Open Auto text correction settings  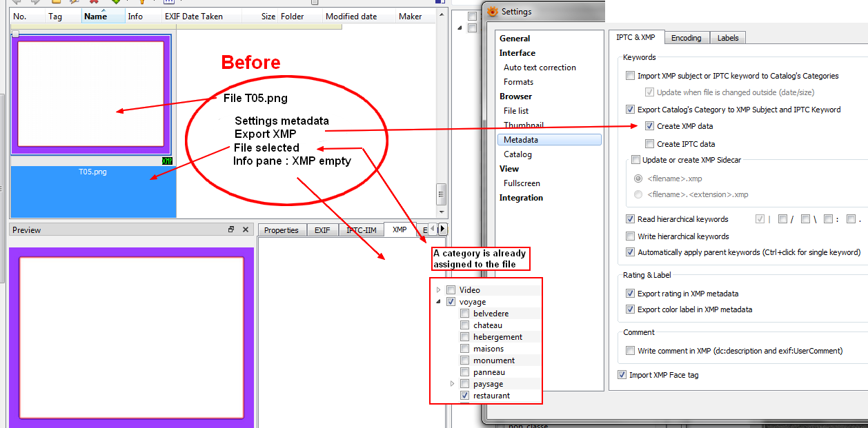tap(540, 68)
